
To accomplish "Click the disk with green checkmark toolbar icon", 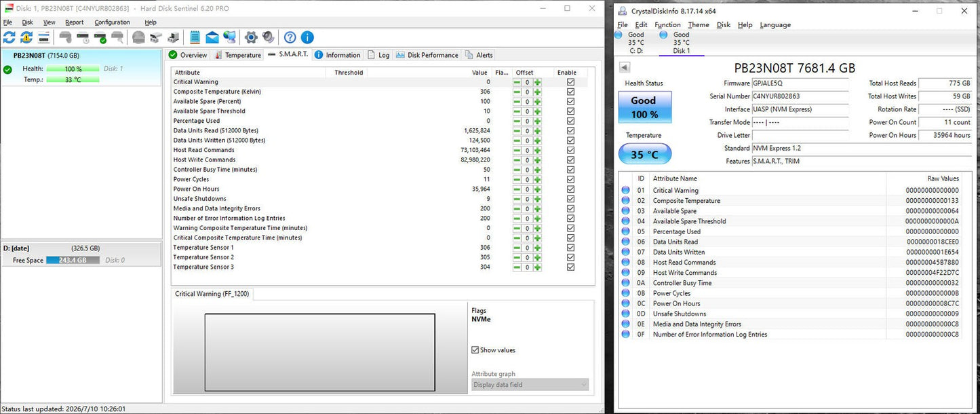I will coord(100,37).
